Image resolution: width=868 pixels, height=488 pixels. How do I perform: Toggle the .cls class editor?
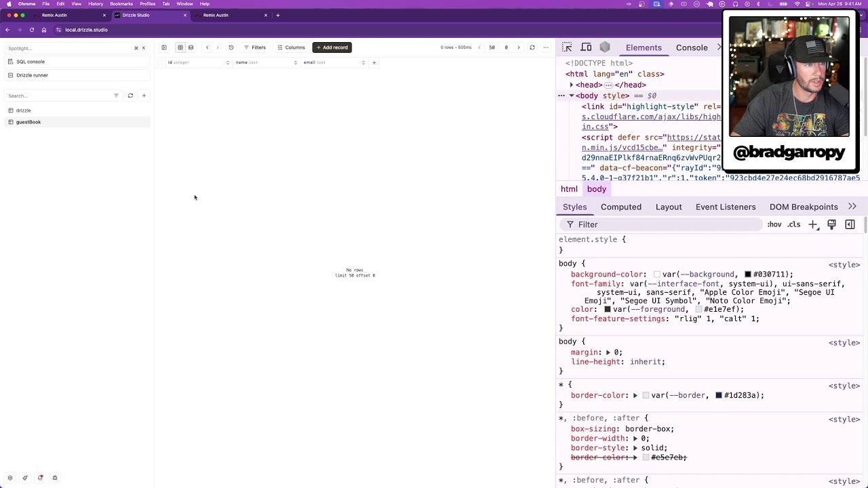(794, 224)
